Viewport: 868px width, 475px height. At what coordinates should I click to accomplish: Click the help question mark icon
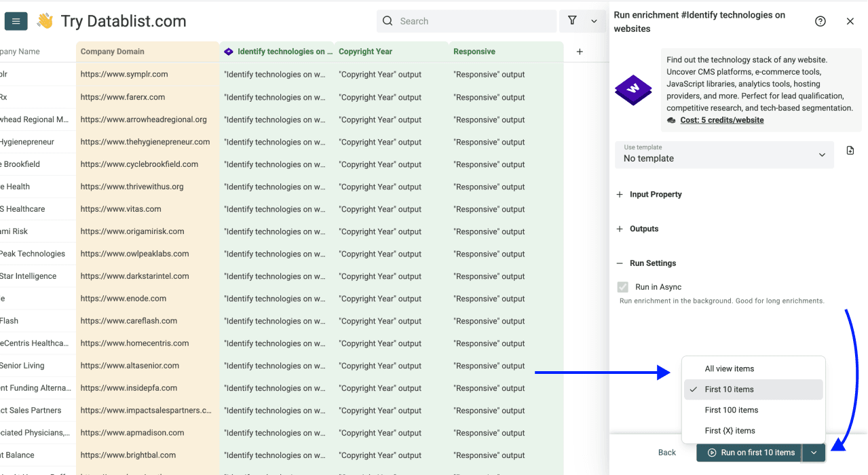(x=820, y=21)
